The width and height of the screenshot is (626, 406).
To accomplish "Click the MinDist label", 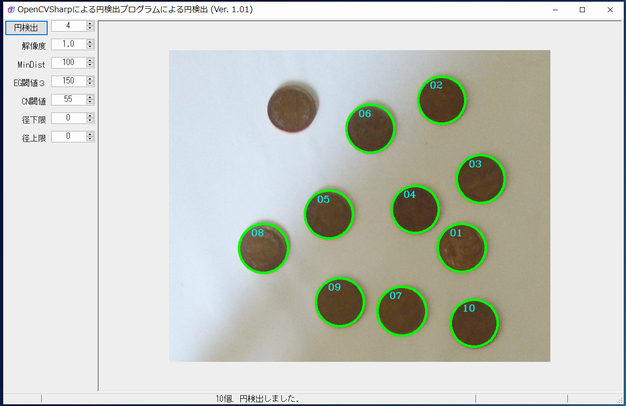I will pyautogui.click(x=32, y=65).
